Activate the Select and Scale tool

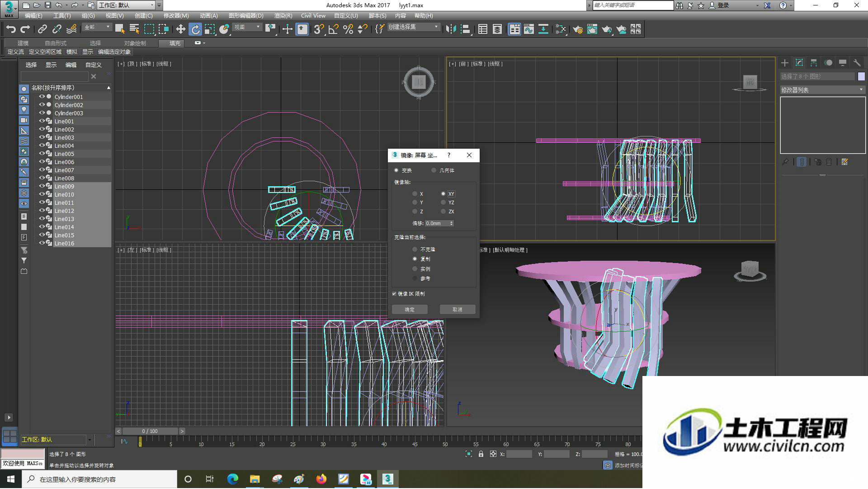click(210, 29)
